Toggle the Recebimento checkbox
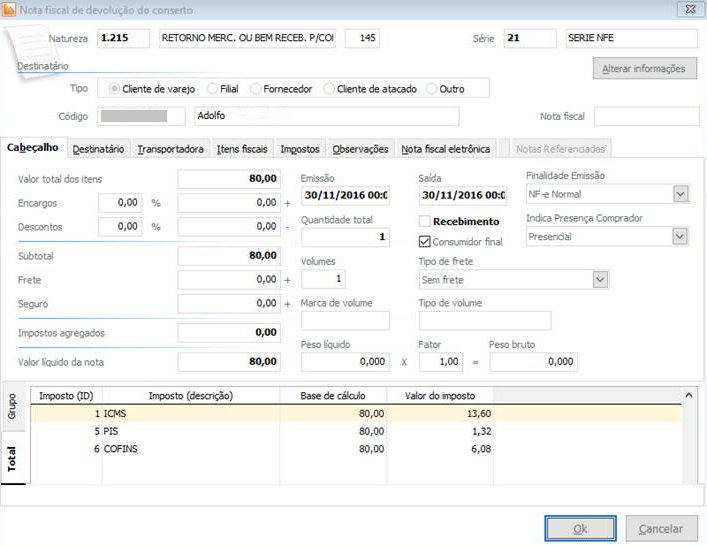Screen dimensions: 707x546 tap(424, 221)
